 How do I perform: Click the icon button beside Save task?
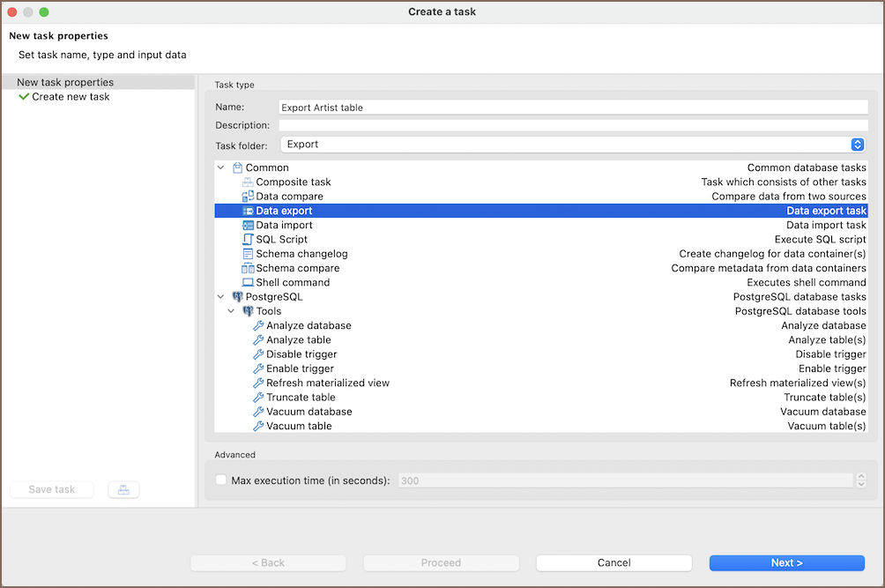pos(123,490)
